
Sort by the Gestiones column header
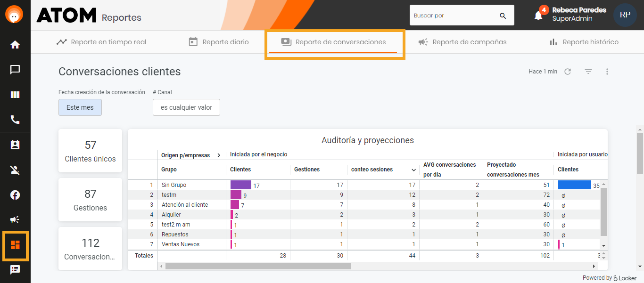click(x=307, y=170)
